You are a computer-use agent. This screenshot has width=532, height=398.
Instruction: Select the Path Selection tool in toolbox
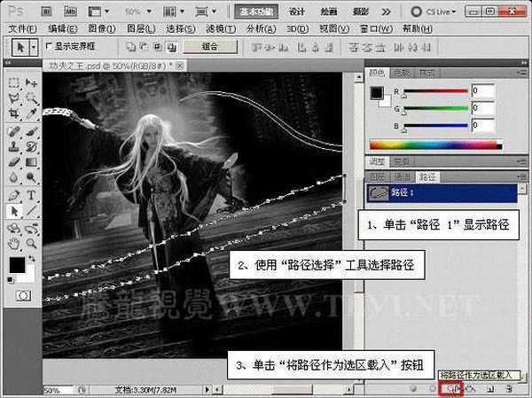(x=14, y=211)
